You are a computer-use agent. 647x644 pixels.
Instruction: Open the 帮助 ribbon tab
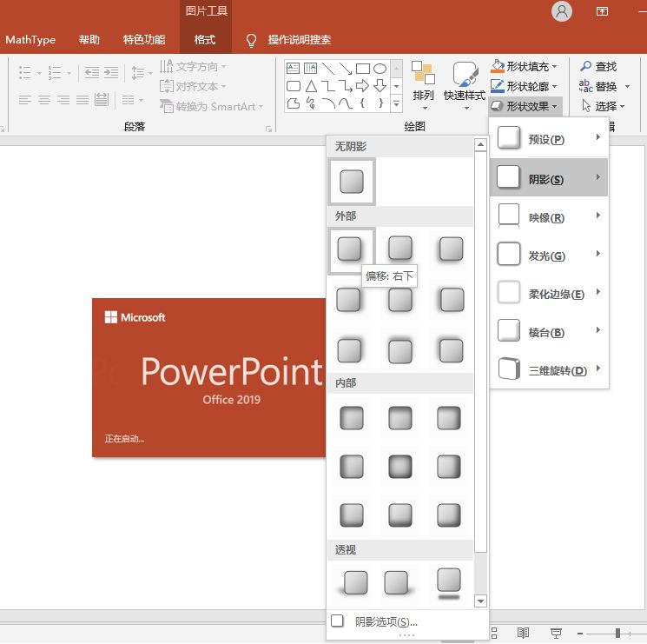[x=89, y=40]
